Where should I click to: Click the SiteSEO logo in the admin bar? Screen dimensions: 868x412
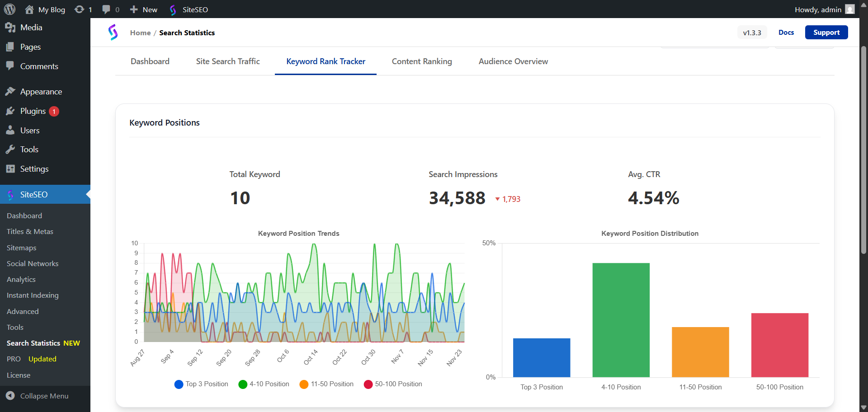(173, 9)
